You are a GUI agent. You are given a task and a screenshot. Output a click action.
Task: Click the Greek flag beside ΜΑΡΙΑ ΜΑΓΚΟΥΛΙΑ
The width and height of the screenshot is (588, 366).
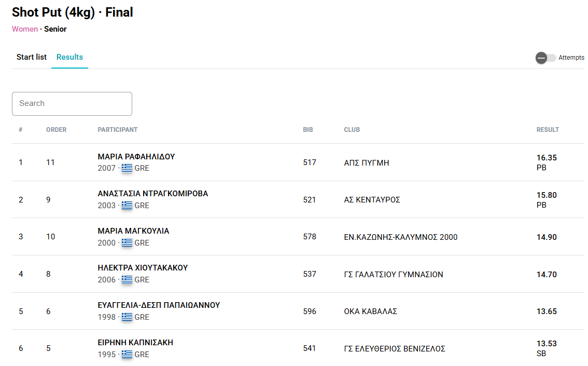tap(127, 243)
